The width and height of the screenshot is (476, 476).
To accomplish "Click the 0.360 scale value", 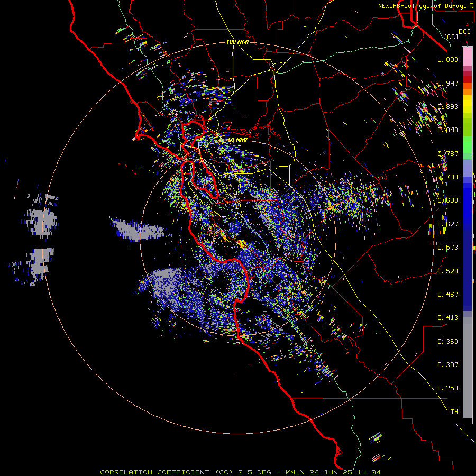I will point(448,342).
